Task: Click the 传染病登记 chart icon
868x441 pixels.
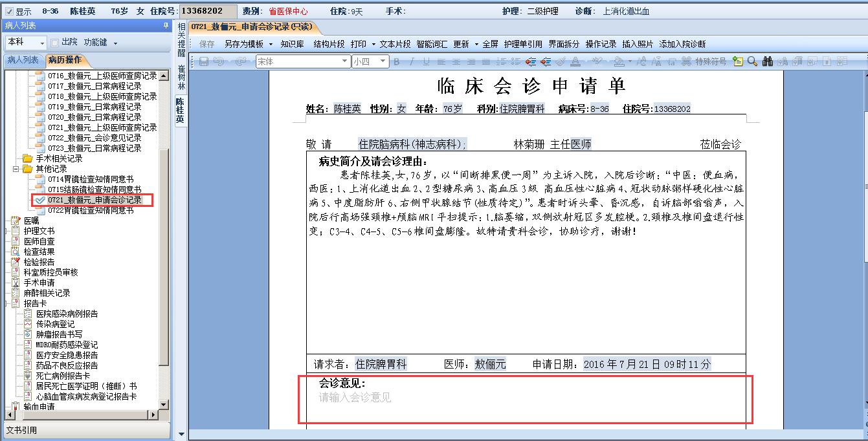Action: 28,324
